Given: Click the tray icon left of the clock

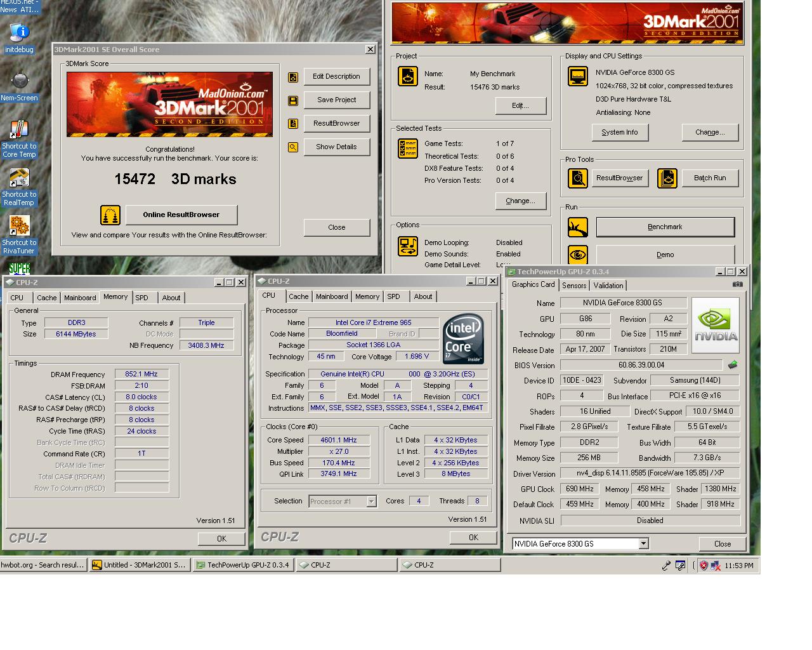Looking at the screenshot, I should point(716,566).
